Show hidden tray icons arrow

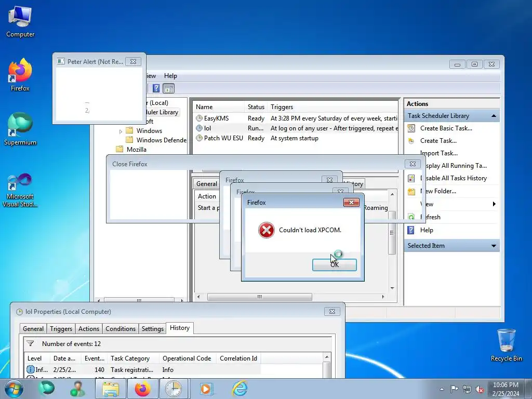coord(442,389)
